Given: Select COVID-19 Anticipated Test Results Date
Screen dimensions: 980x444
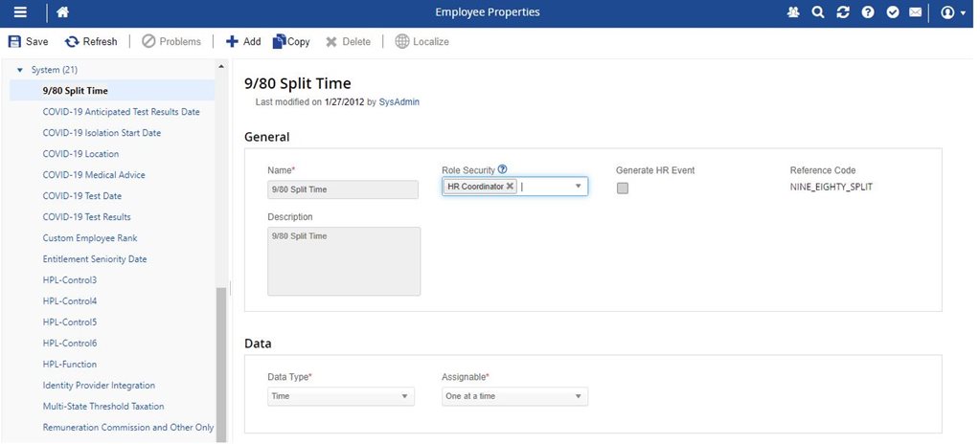Looking at the screenshot, I should point(122,112).
